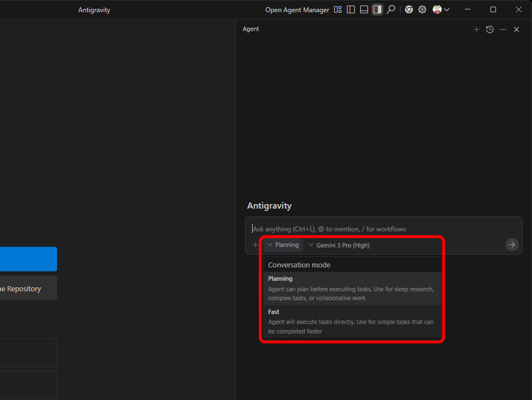Viewport: 532px width, 400px height.
Task: Focus the Ask anything input field
Action: click(x=383, y=229)
